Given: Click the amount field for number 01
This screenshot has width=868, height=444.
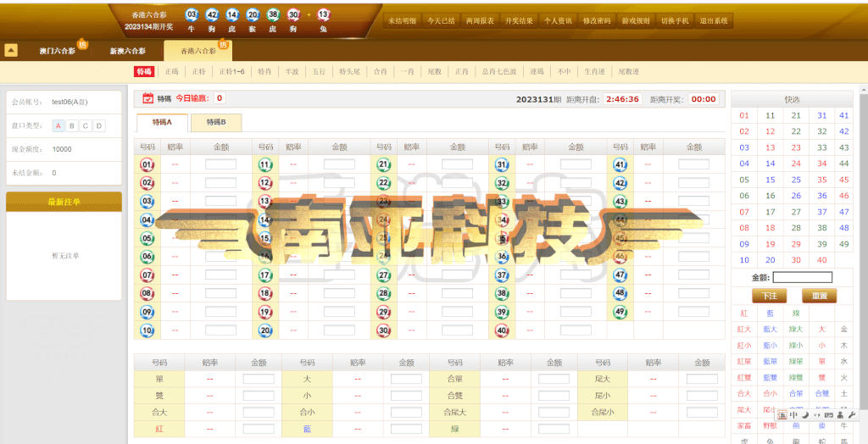Looking at the screenshot, I should [221, 164].
